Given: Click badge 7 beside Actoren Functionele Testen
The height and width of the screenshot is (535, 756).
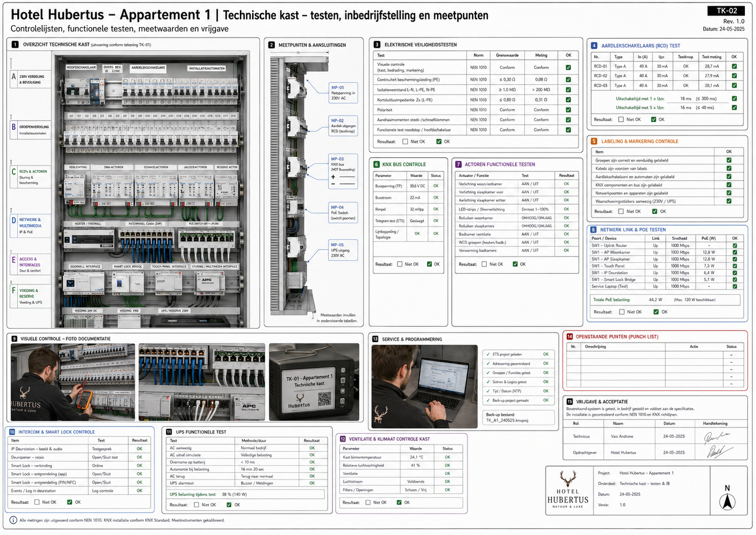Looking at the screenshot, I should 458,164.
